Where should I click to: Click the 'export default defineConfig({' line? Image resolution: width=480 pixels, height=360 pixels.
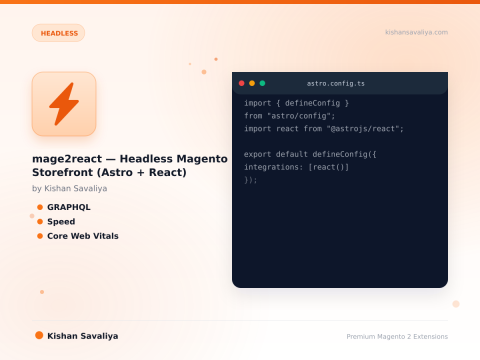(310, 154)
